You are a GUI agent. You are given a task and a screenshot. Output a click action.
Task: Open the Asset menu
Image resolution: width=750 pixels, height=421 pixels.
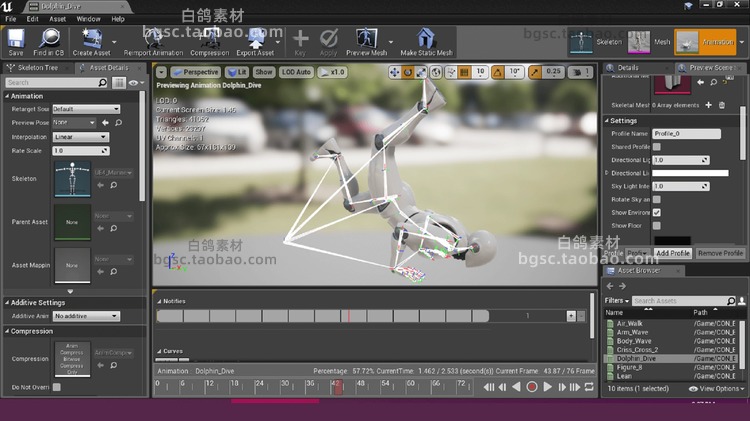click(x=57, y=19)
